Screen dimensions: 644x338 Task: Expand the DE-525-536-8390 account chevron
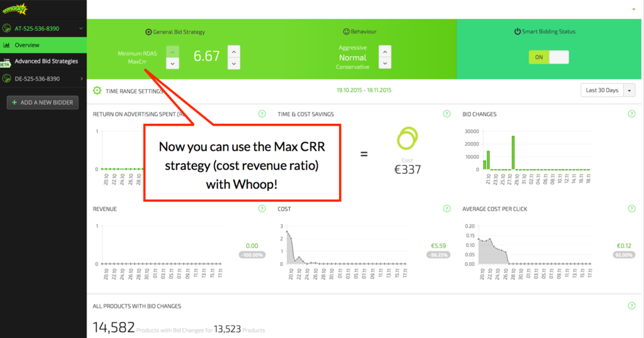pos(81,79)
